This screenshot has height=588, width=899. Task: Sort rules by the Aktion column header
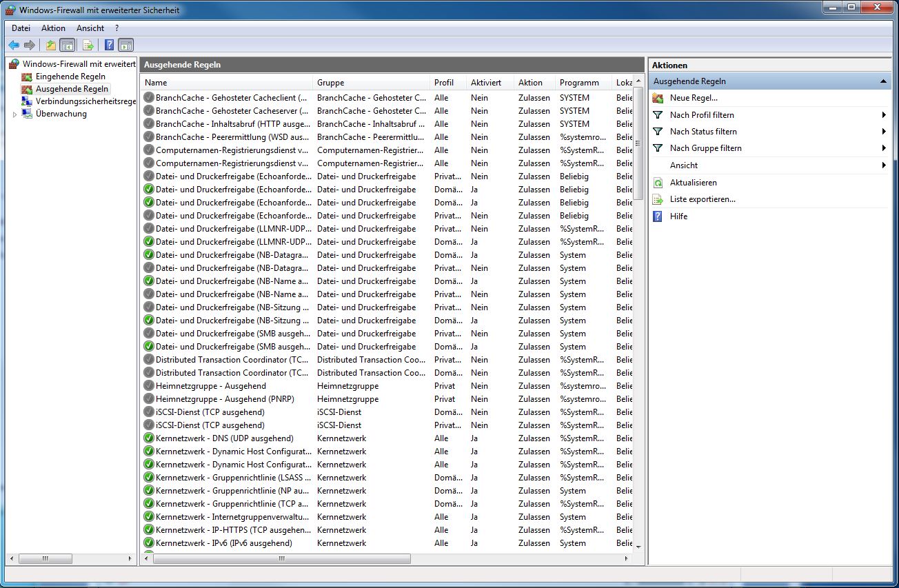(534, 83)
